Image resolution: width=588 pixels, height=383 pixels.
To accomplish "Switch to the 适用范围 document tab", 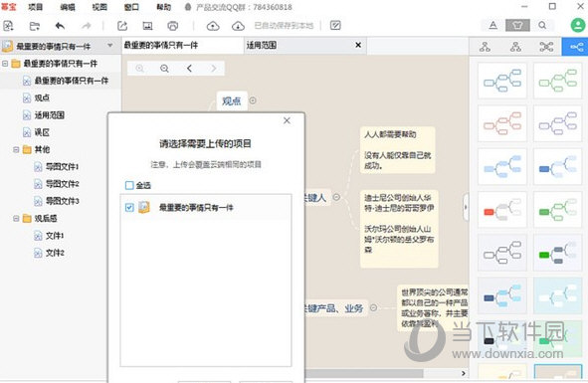I will click(305, 46).
